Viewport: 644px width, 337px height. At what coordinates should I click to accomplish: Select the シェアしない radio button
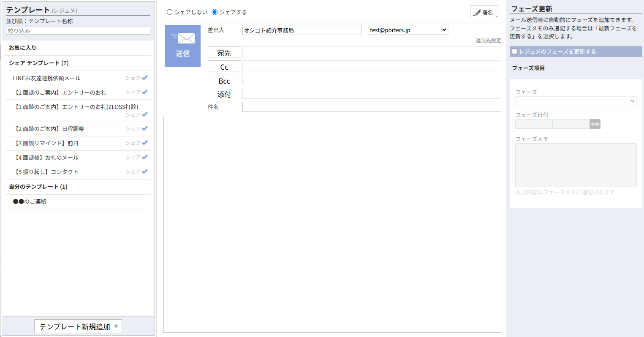click(x=169, y=12)
